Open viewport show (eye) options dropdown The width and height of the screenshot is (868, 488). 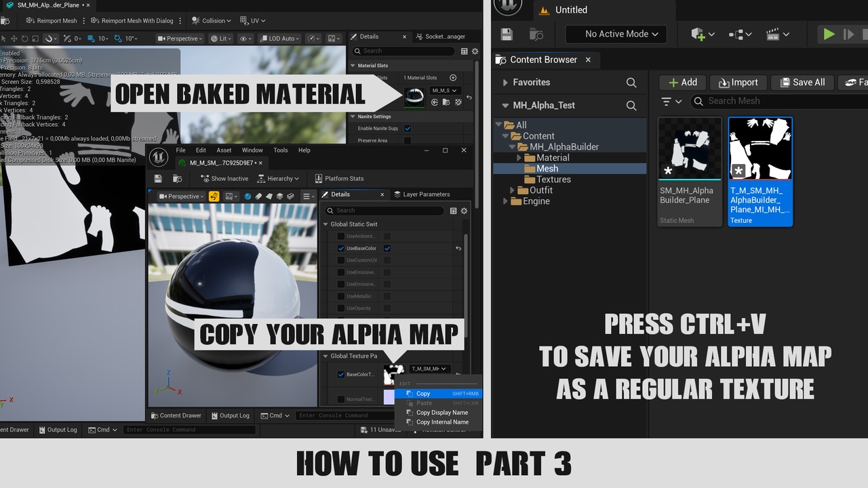point(246,39)
